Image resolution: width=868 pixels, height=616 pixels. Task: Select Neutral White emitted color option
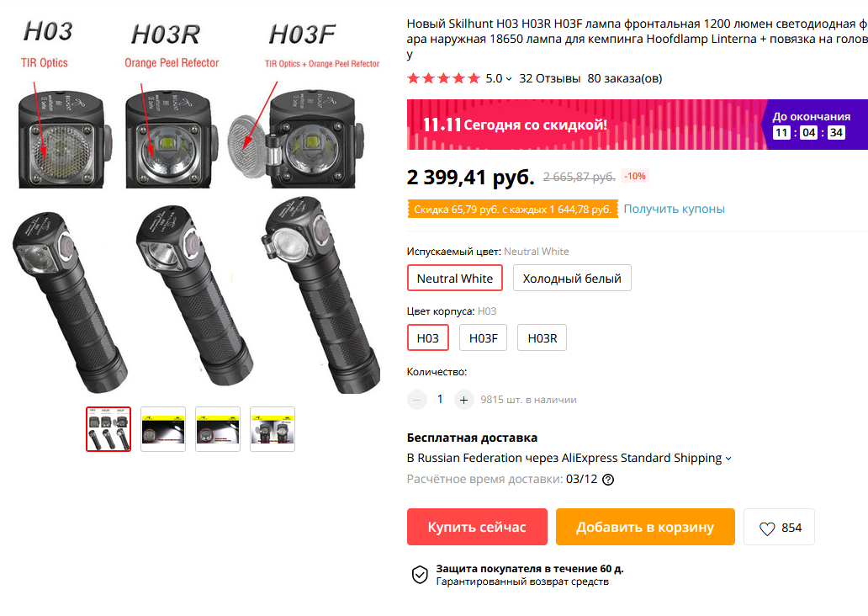[x=455, y=278]
